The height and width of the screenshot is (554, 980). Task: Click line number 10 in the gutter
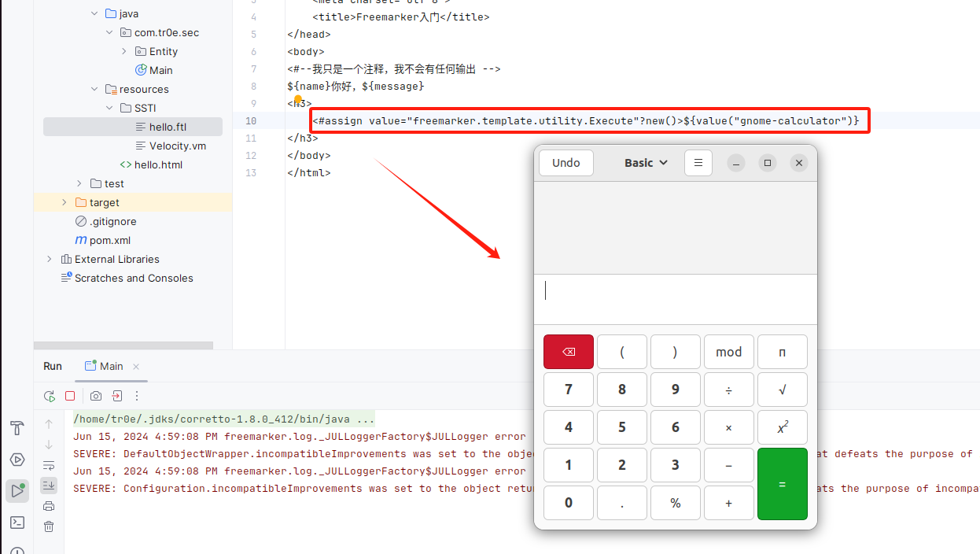[250, 120]
